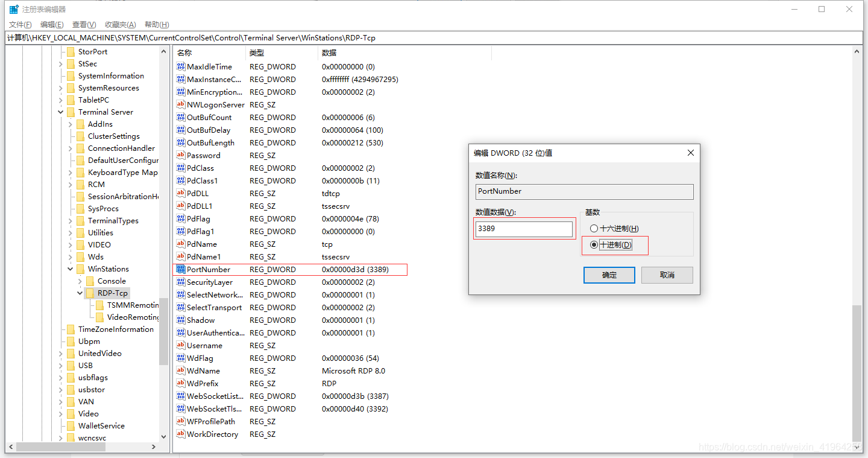Click the DWORD icon of Shadow
Viewport: 868px width, 458px height.
tap(181, 320)
